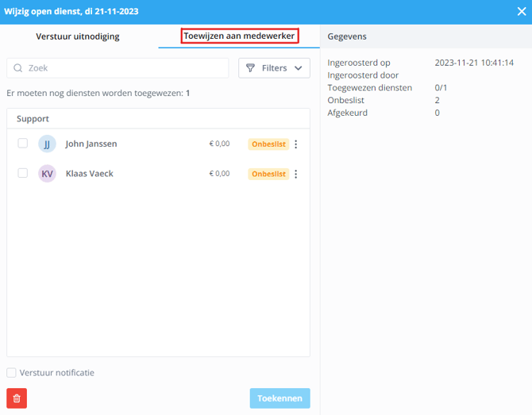The width and height of the screenshot is (532, 415).
Task: Click John Janssen's Onbeslist status badge
Action: pos(268,144)
